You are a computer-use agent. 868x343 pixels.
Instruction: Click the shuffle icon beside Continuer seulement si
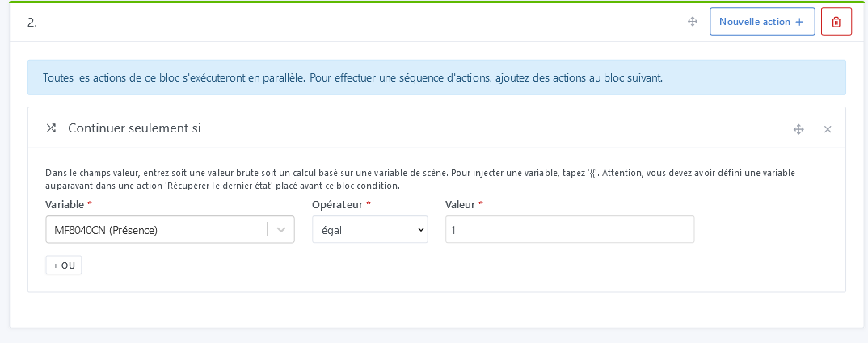(x=51, y=128)
